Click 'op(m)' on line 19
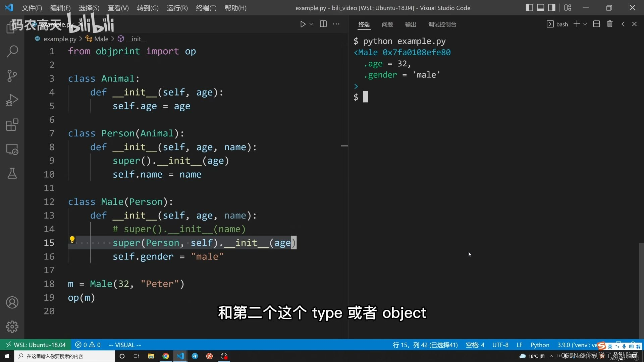Image resolution: width=644 pixels, height=362 pixels. click(x=82, y=298)
